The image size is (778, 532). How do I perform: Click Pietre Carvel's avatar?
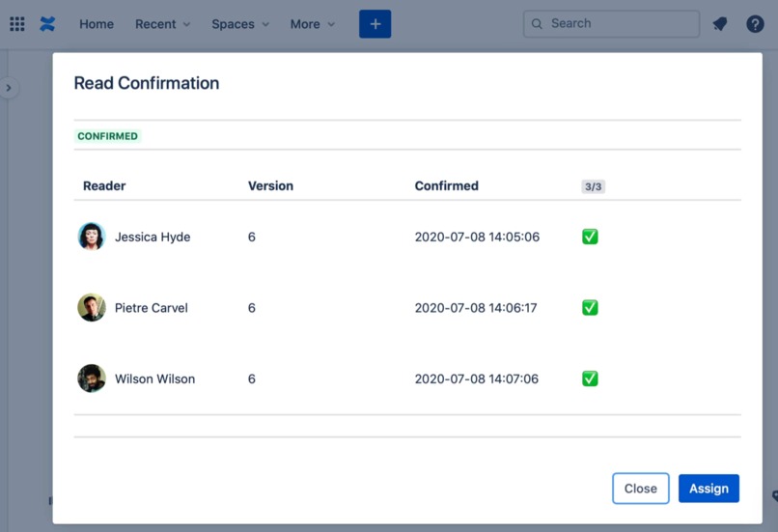[x=92, y=307]
